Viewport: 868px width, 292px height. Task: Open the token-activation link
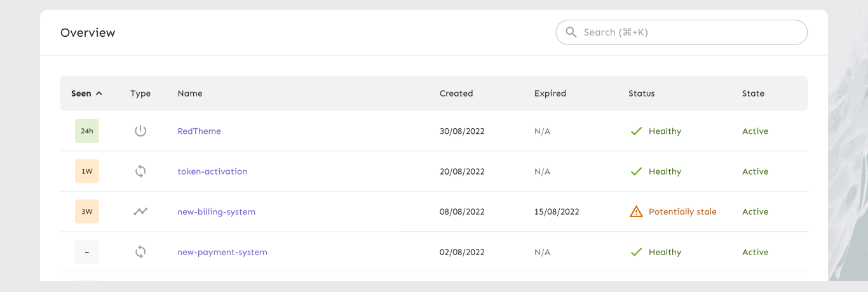(x=212, y=171)
